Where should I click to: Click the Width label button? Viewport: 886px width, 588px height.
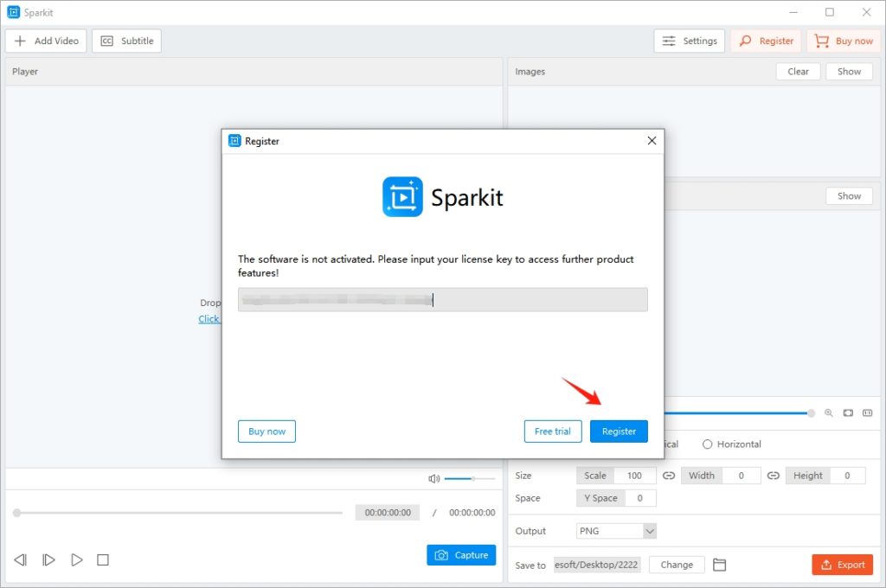pyautogui.click(x=701, y=476)
